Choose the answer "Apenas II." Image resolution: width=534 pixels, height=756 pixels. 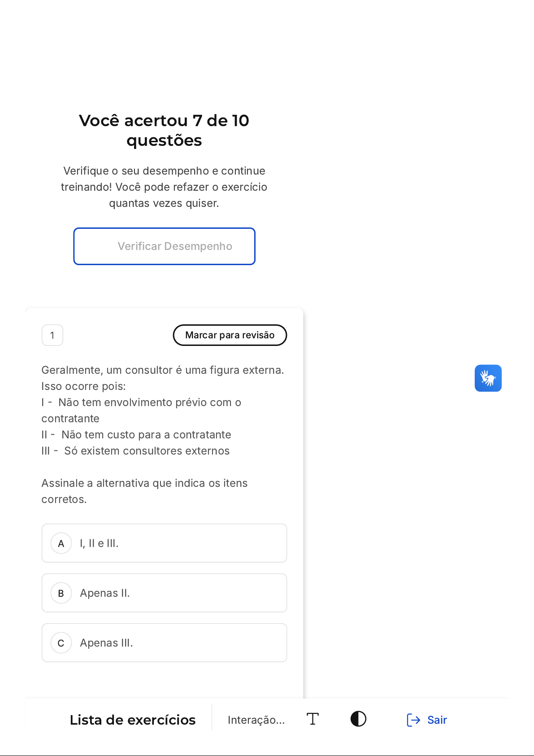tap(164, 593)
